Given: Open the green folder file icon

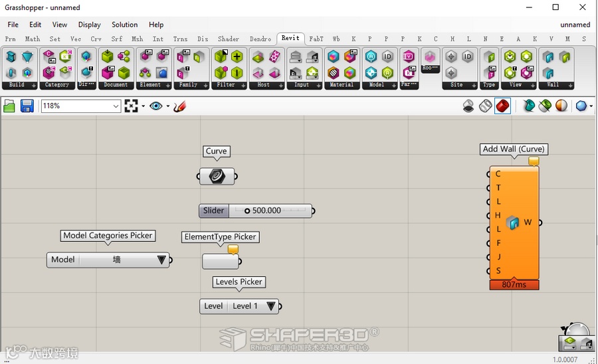Looking at the screenshot, I should [x=9, y=106].
